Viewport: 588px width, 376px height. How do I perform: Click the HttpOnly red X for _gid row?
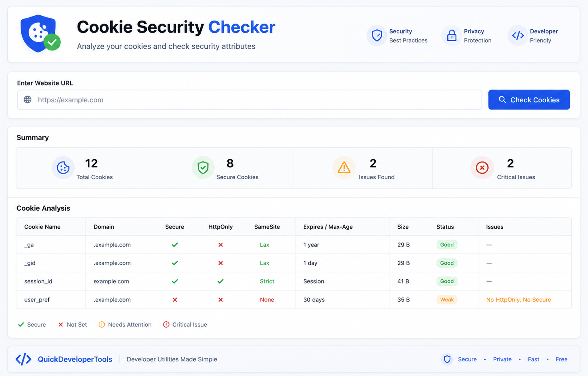220,263
